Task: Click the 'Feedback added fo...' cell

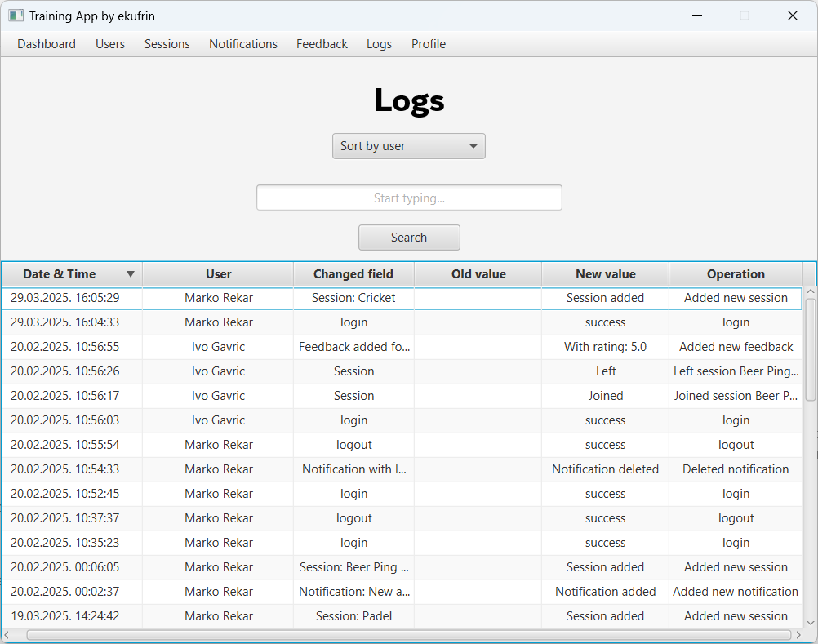Action: [353, 347]
